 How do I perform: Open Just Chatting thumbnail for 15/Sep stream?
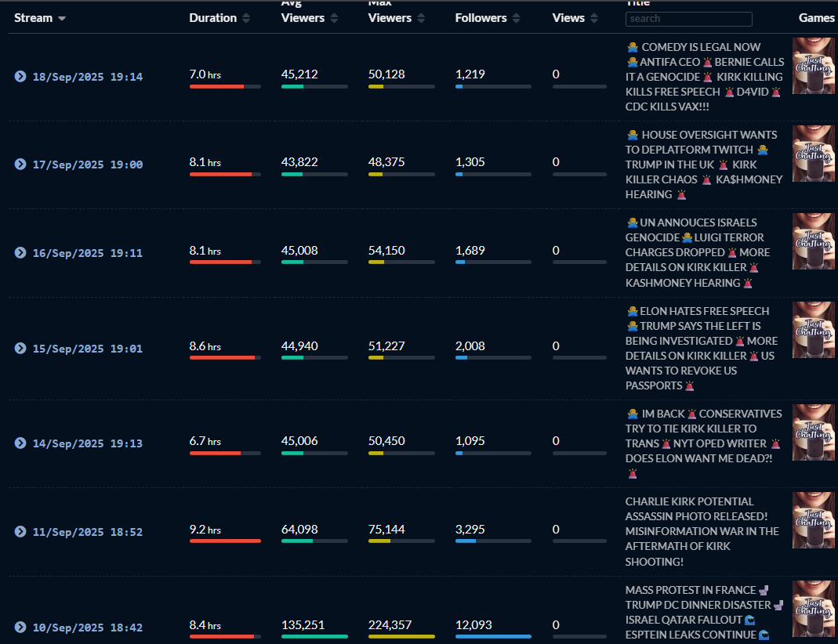814,330
